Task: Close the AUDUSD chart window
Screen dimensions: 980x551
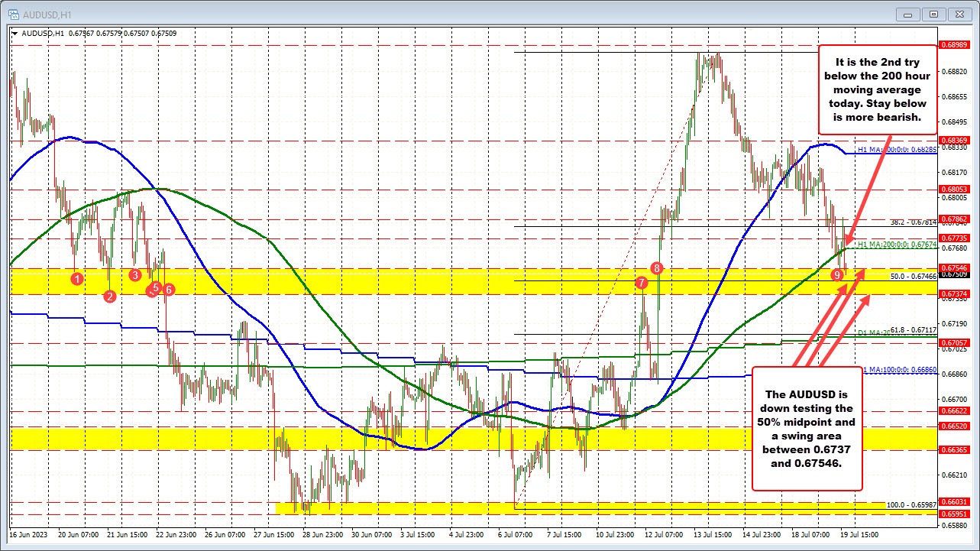Action: [x=957, y=14]
